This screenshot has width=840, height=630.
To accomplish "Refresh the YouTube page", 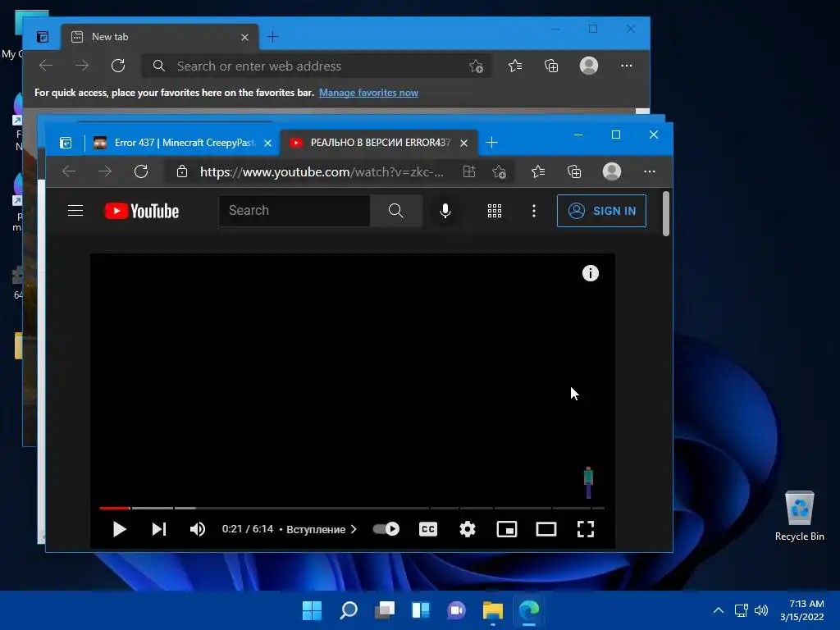I will [x=141, y=171].
